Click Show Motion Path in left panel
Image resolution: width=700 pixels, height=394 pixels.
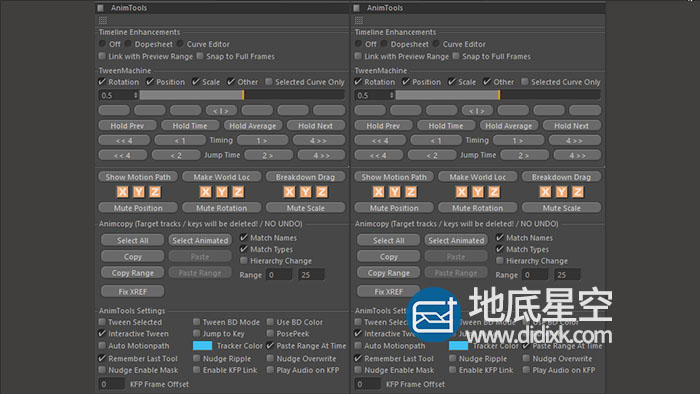pyautogui.click(x=138, y=177)
